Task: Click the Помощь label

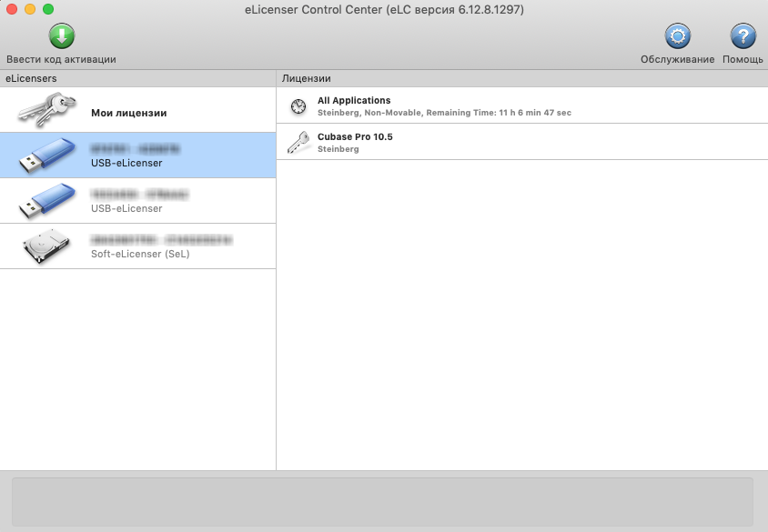Action: [743, 59]
